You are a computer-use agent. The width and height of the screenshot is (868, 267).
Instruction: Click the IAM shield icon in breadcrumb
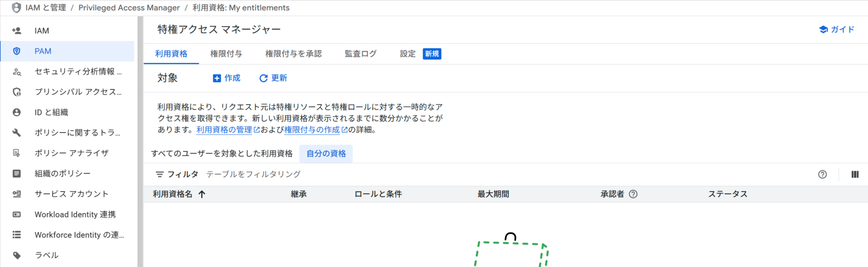(x=16, y=8)
